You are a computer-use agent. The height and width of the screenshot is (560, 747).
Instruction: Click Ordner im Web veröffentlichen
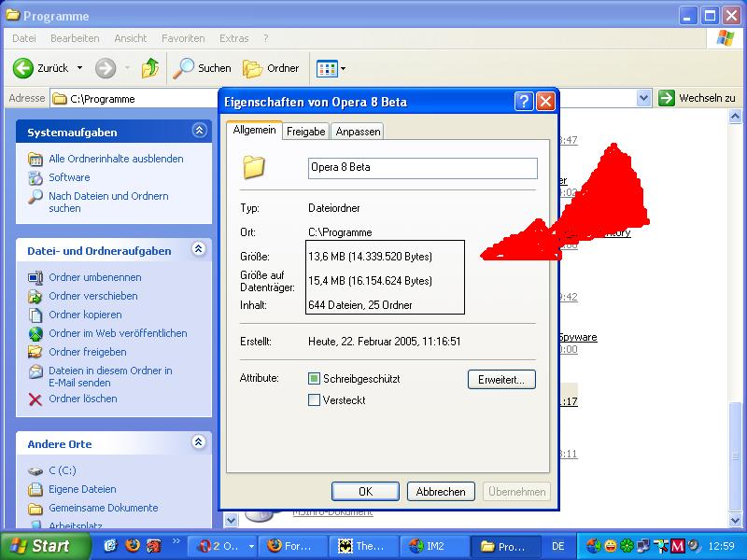click(x=118, y=333)
